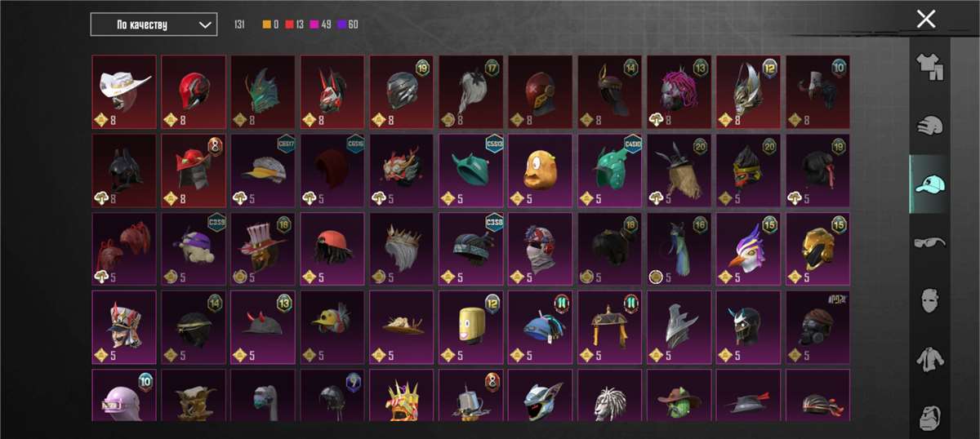980x439 pixels.
Task: Select the red motorcycle helmet item
Action: coord(194,92)
